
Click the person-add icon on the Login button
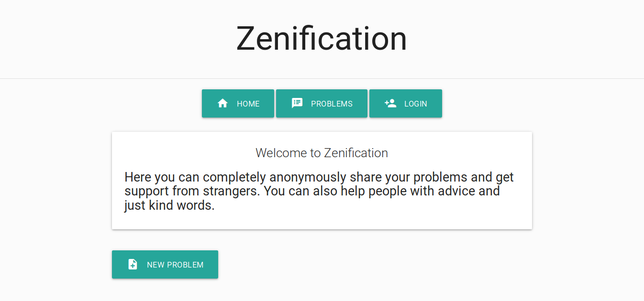coord(390,103)
